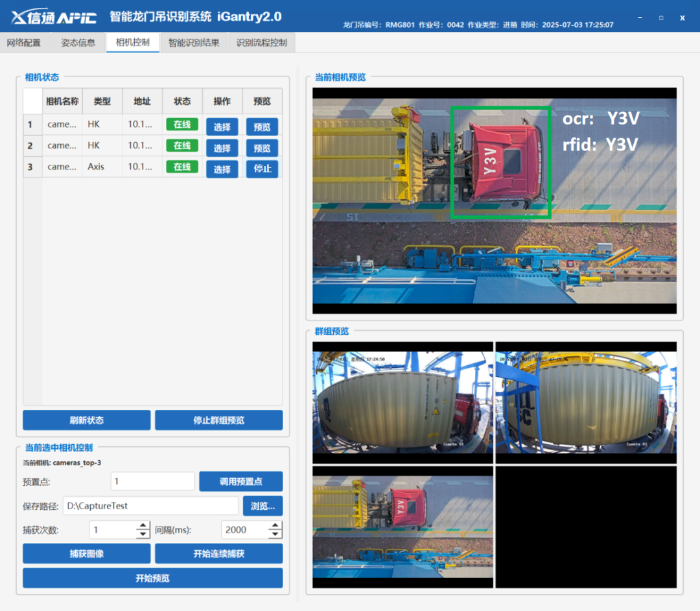700x611 pixels.
Task: Open the 姿态信息 tab
Action: tap(78, 43)
